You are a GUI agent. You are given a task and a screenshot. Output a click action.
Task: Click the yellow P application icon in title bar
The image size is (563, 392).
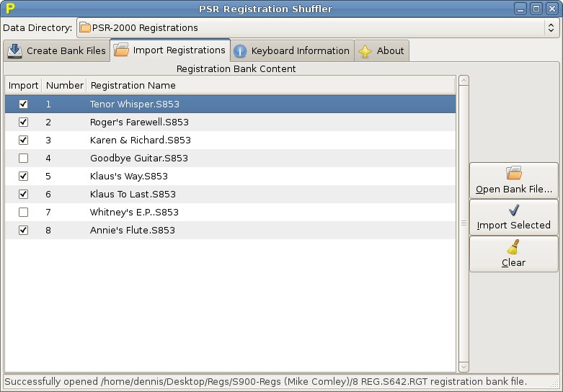coord(10,9)
